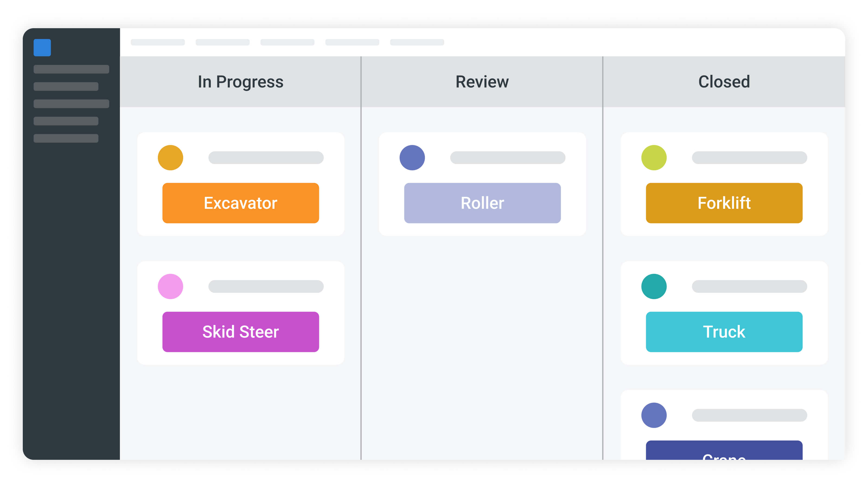Click the teal avatar on Truck card

click(x=654, y=287)
